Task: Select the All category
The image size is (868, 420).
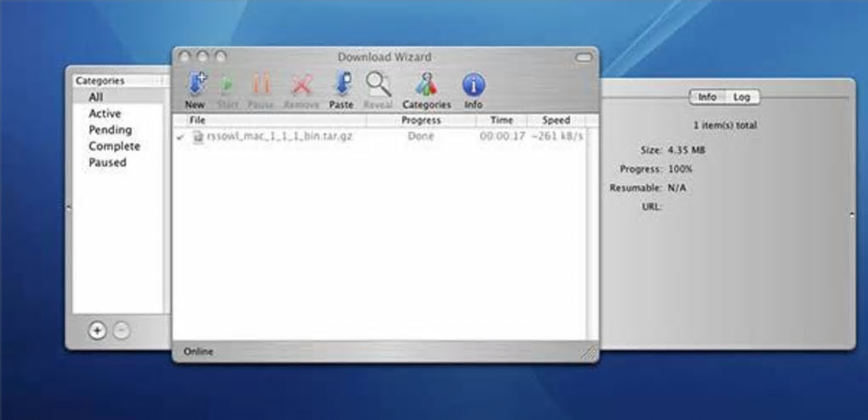Action: click(118, 97)
